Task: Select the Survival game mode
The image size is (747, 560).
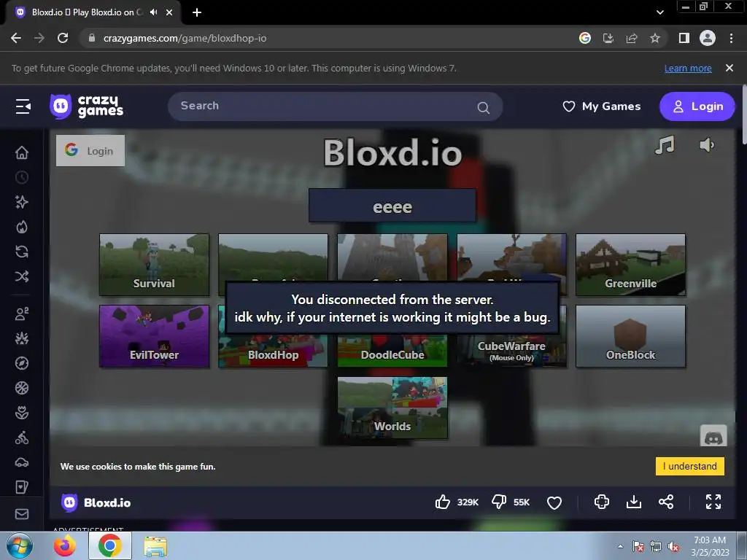Action: pos(154,265)
